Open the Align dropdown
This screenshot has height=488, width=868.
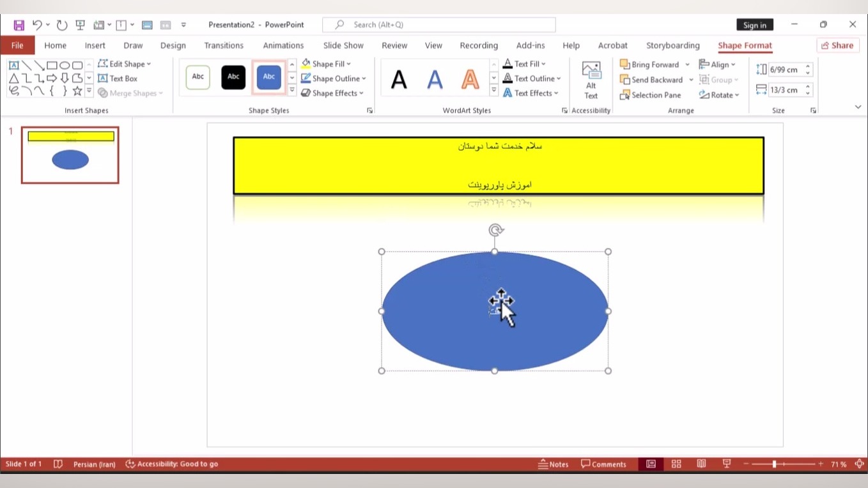tap(717, 65)
